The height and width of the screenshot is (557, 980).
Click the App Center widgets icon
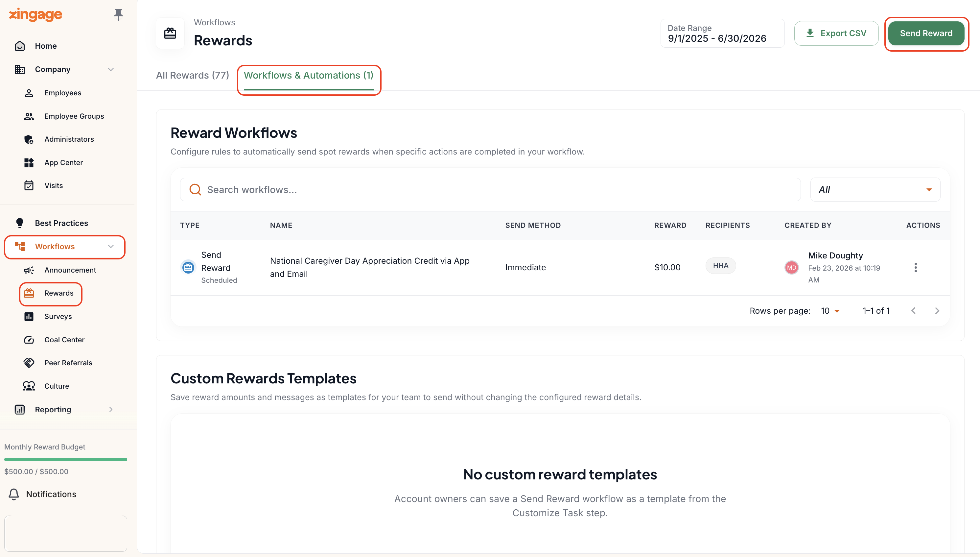pyautogui.click(x=29, y=162)
